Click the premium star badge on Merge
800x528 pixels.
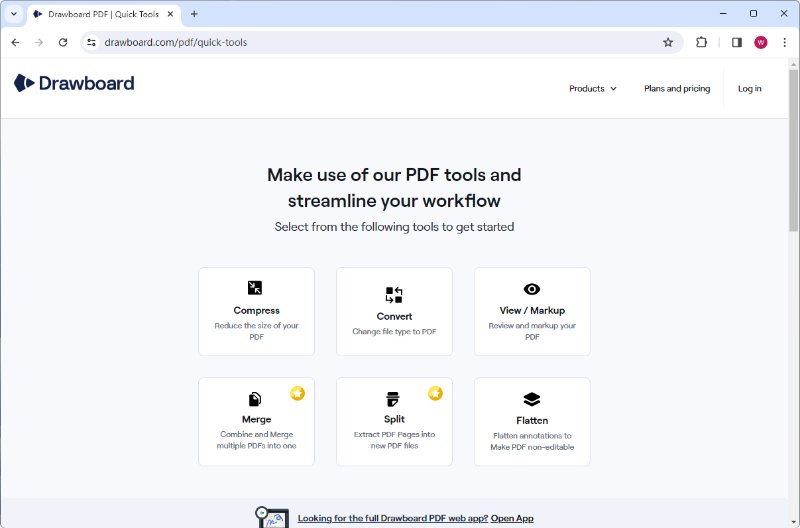[297, 393]
